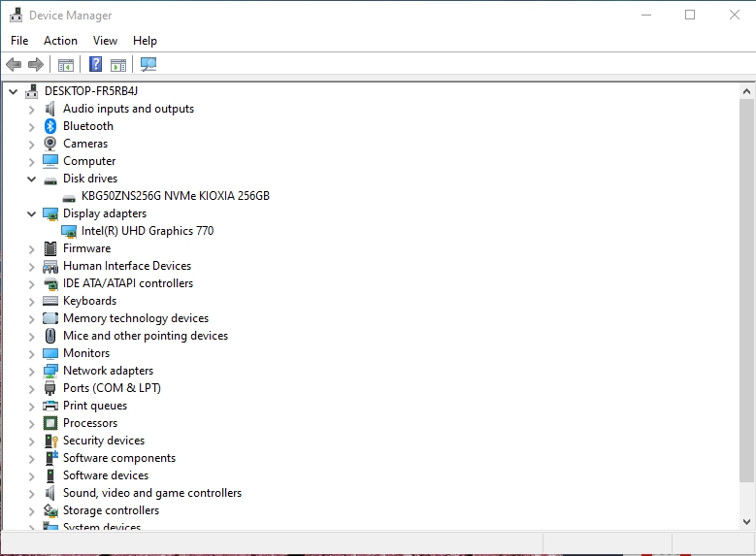The width and height of the screenshot is (756, 556).
Task: Click the Device Manager title bar icon
Action: [16, 15]
